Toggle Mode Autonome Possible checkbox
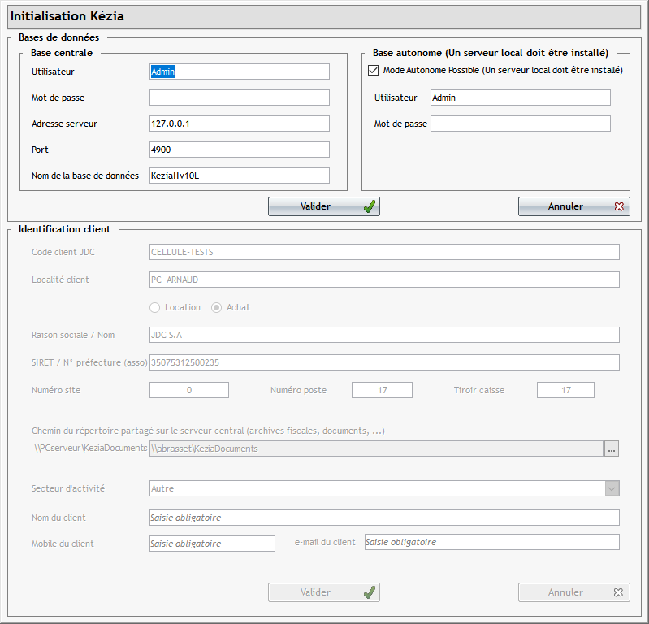The height and width of the screenshot is (624, 649). (374, 71)
